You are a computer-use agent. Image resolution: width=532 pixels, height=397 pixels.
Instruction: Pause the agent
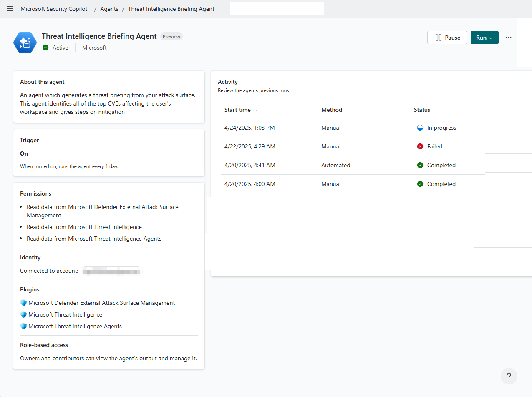coord(447,38)
